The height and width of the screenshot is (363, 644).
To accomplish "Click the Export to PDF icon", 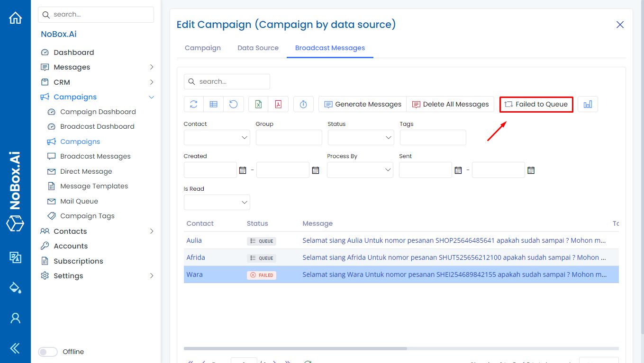I will [x=278, y=104].
